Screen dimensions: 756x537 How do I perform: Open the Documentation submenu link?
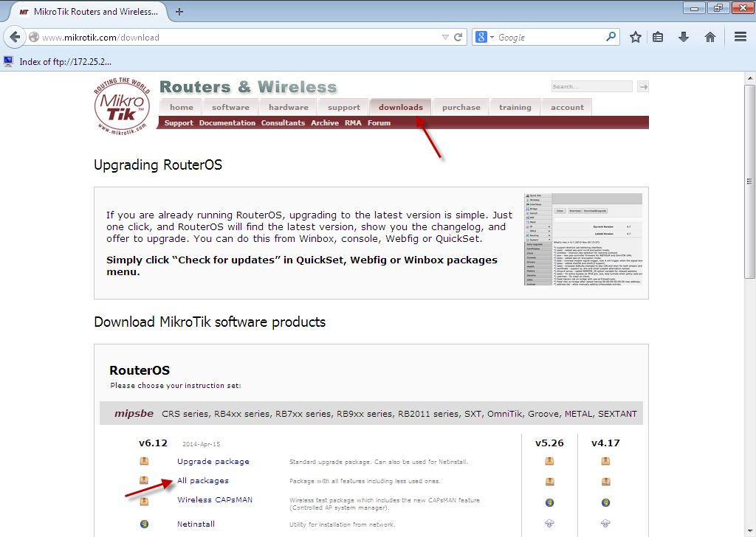[227, 122]
